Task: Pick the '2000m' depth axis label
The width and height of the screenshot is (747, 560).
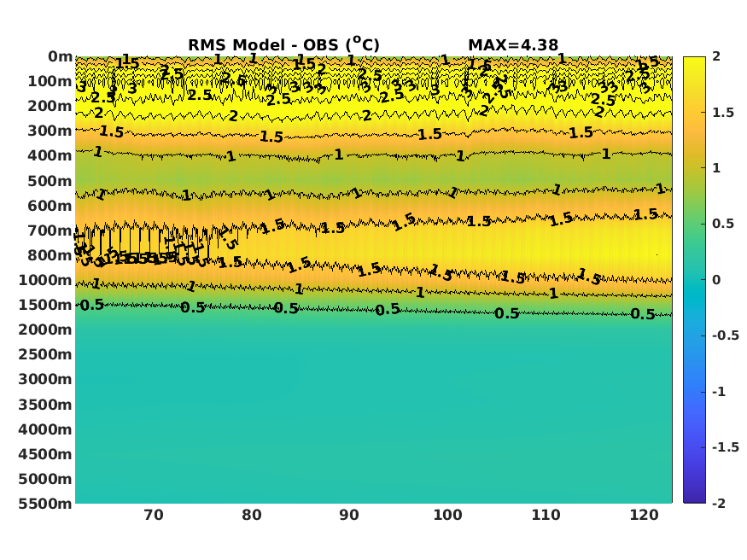Action: tap(45, 330)
